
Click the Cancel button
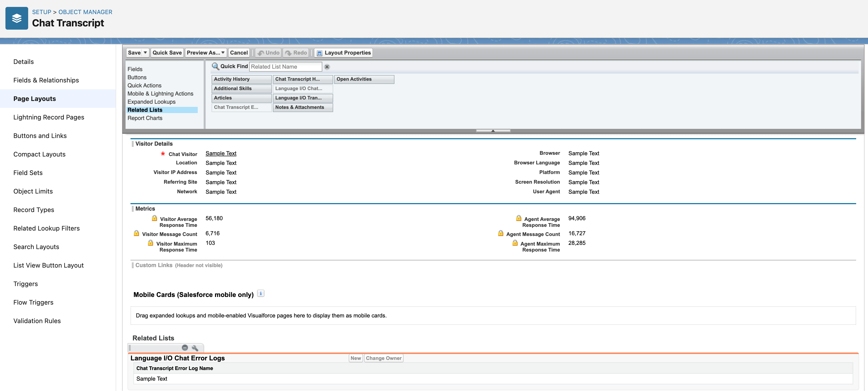coord(239,53)
